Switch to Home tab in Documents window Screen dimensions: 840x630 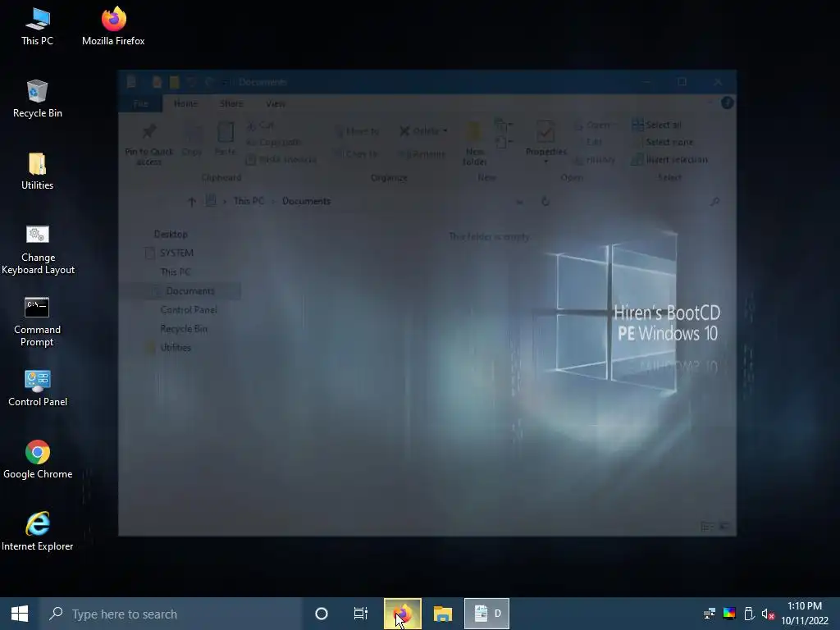coord(185,103)
